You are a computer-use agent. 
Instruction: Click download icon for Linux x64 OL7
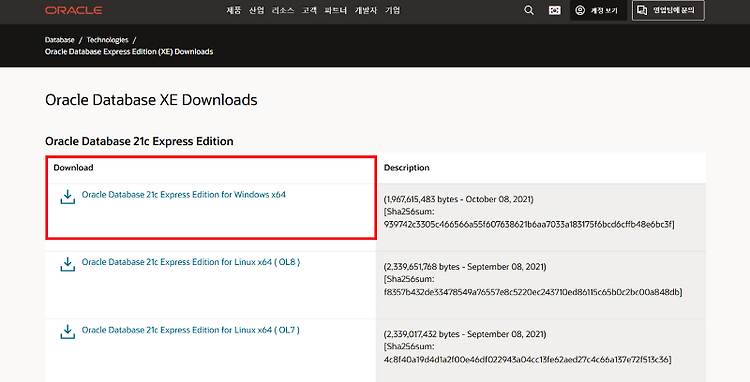67,332
